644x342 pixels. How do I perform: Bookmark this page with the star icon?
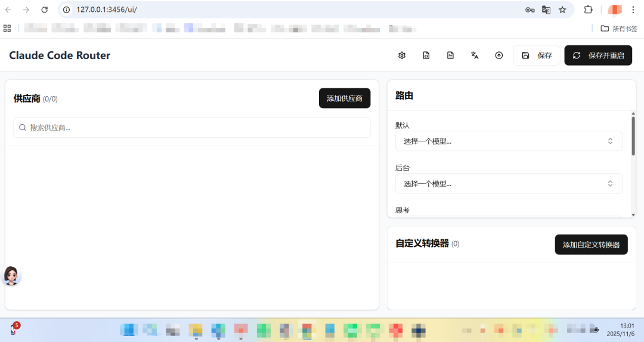point(562,10)
